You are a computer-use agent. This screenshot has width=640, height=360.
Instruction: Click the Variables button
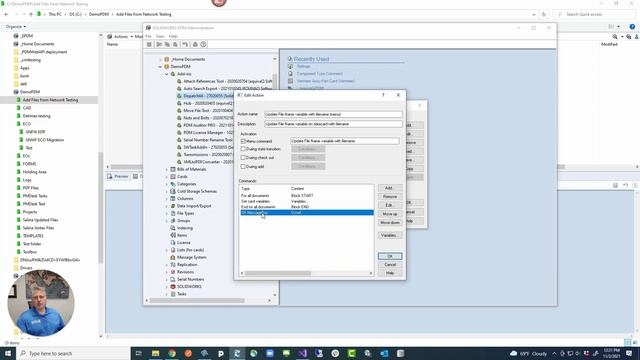pos(389,235)
